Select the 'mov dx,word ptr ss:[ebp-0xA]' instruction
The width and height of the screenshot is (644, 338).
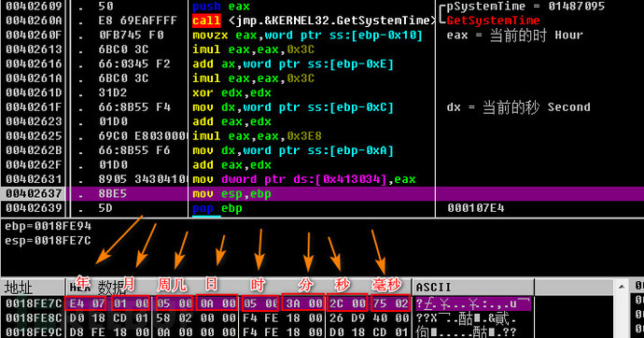click(x=293, y=150)
